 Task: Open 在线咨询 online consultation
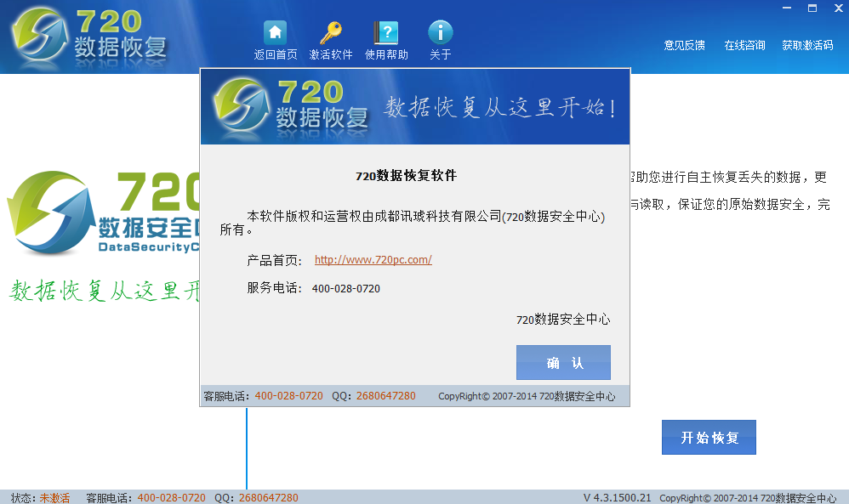744,45
